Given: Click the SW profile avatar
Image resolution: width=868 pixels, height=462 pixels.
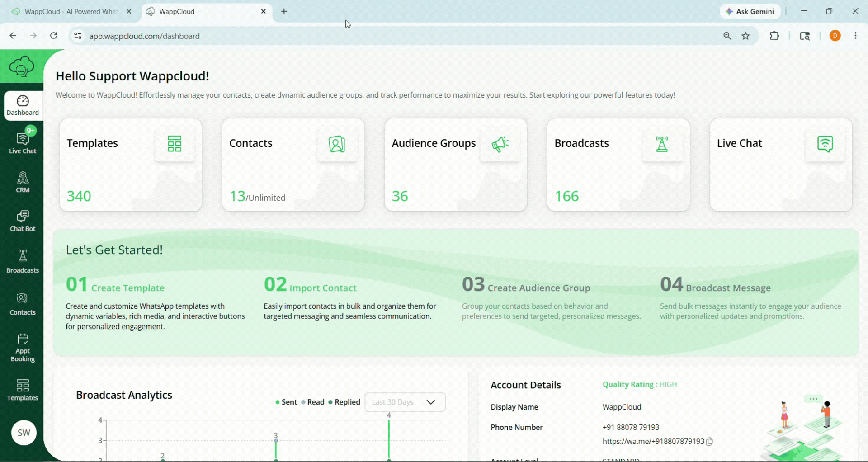Looking at the screenshot, I should (24, 433).
